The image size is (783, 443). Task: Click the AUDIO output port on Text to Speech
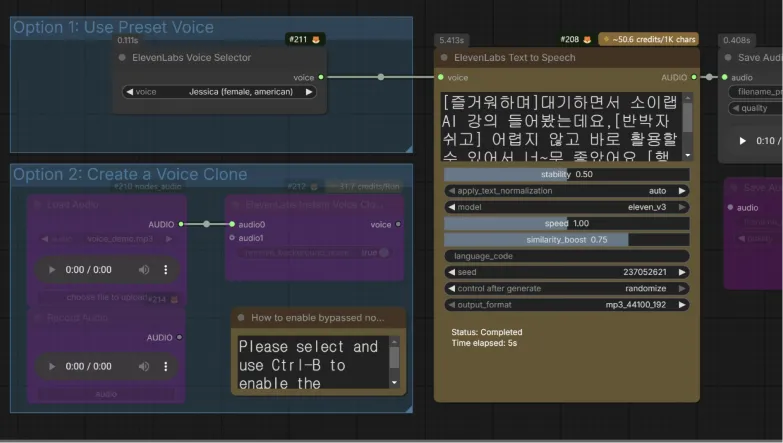(x=694, y=77)
